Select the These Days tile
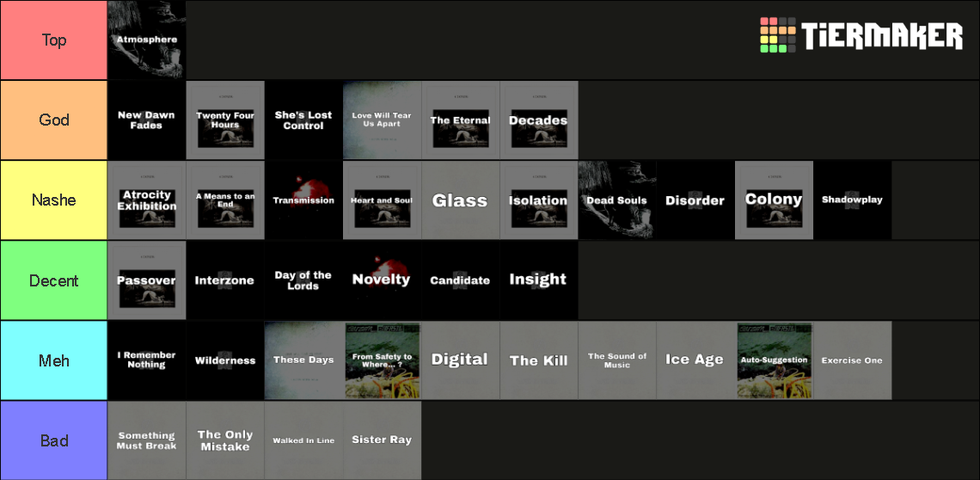 tap(303, 360)
